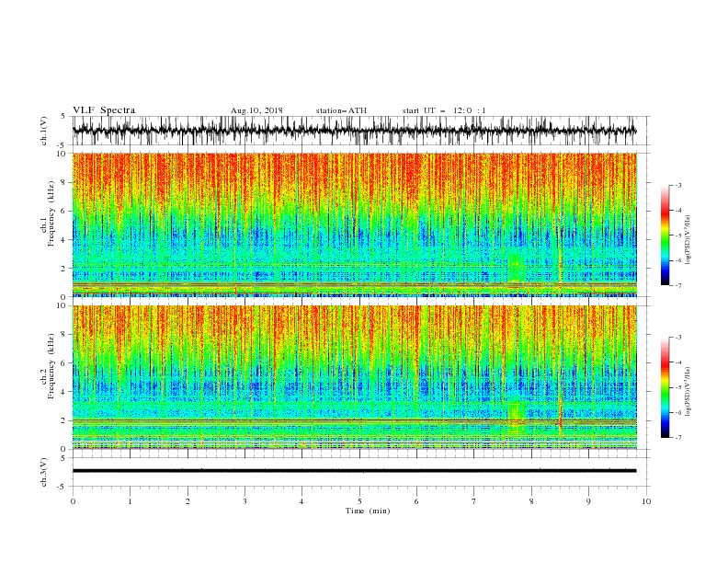Click the "VLF Spectra" title text
The height and width of the screenshot is (563, 728).
point(104,110)
